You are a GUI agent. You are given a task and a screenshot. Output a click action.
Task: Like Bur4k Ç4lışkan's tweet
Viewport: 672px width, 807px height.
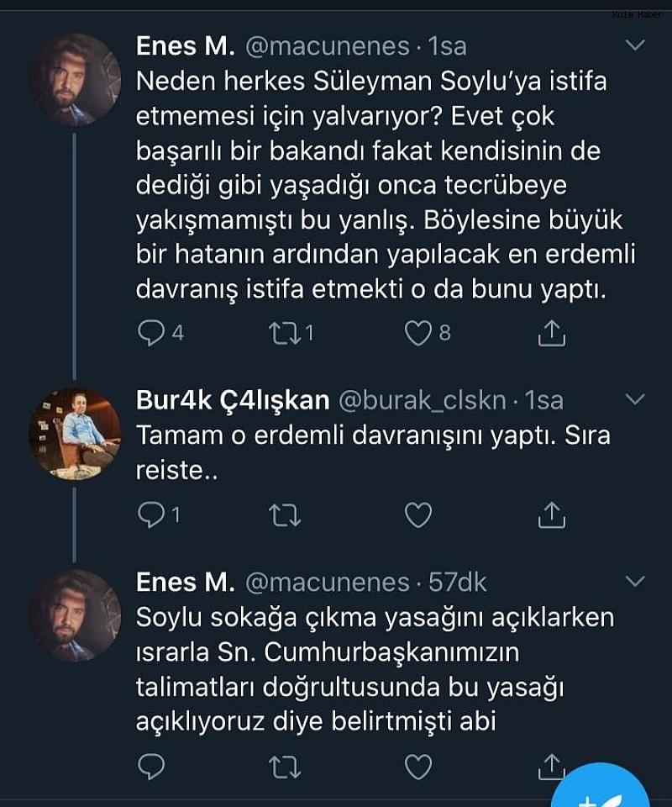[x=417, y=514]
